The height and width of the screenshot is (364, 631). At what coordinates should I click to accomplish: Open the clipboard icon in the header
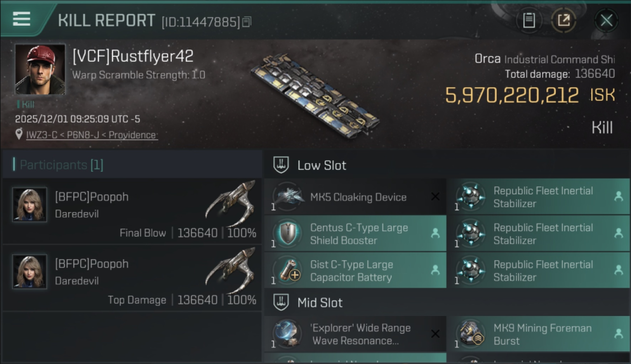(x=529, y=20)
